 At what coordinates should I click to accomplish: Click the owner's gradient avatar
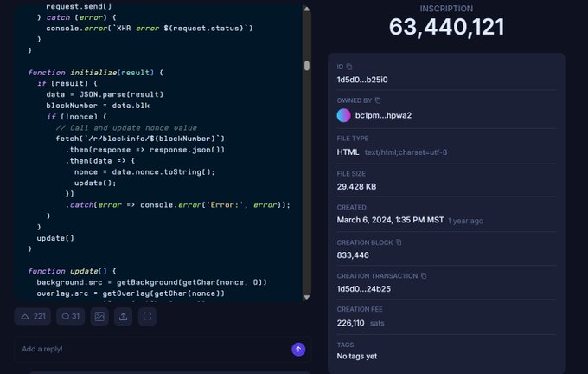343,115
